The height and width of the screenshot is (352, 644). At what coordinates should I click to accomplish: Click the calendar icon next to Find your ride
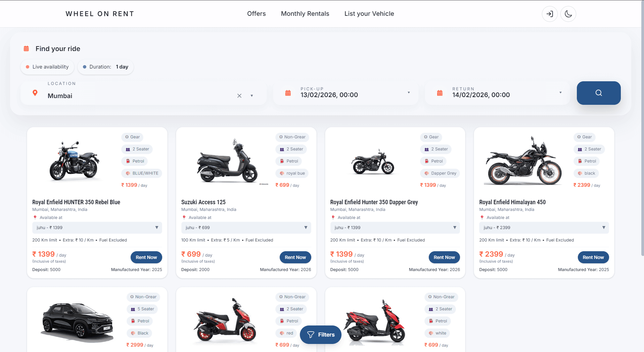(26, 48)
